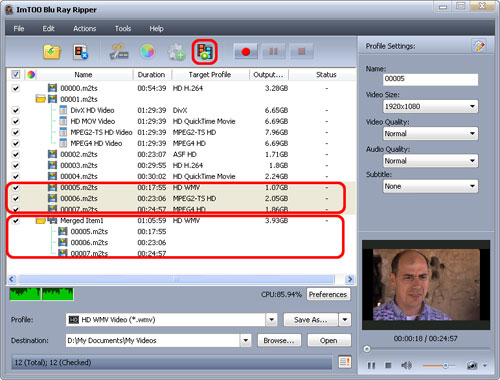Image resolution: width=500 pixels, height=380 pixels.
Task: Uncheck the DivX HD Video checkbox
Action: coord(16,110)
